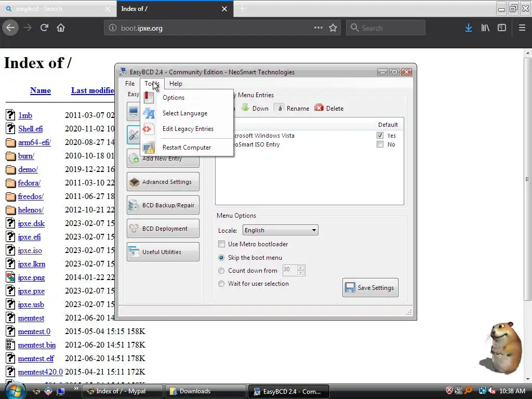The width and height of the screenshot is (532, 399).
Task: Open BCD Backup/Repair section
Action: 163,205
